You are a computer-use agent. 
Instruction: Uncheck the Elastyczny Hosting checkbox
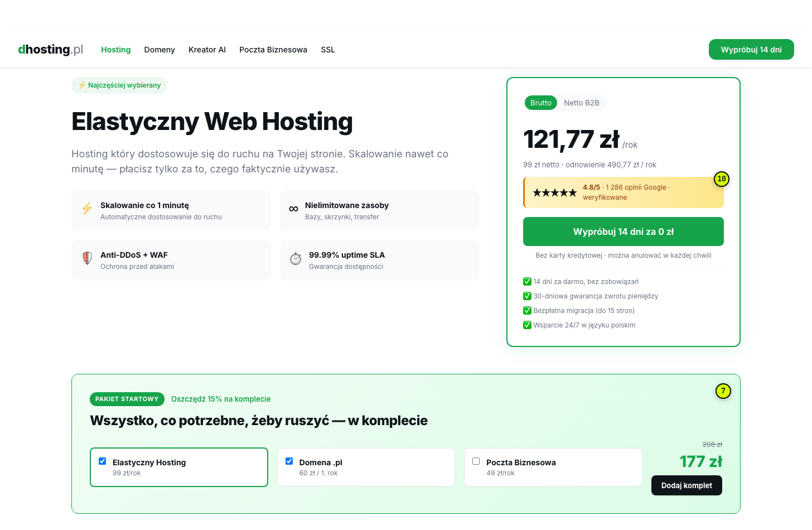(x=103, y=461)
